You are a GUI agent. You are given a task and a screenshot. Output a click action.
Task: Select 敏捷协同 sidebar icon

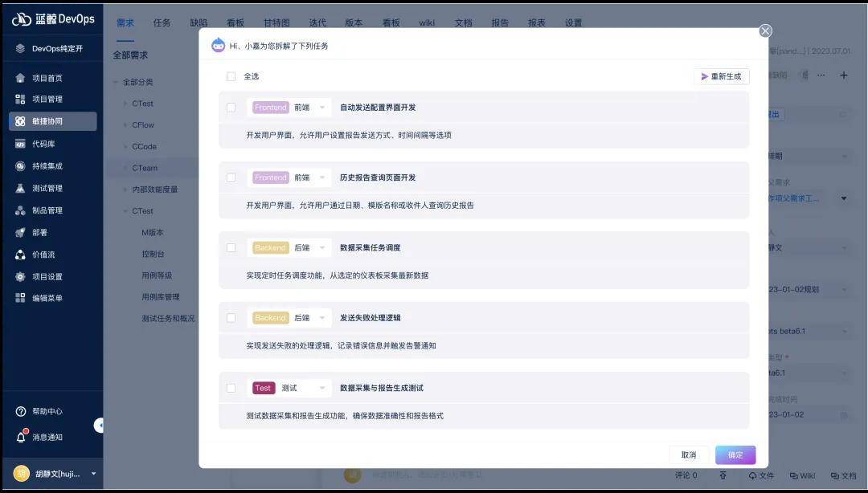tap(20, 121)
